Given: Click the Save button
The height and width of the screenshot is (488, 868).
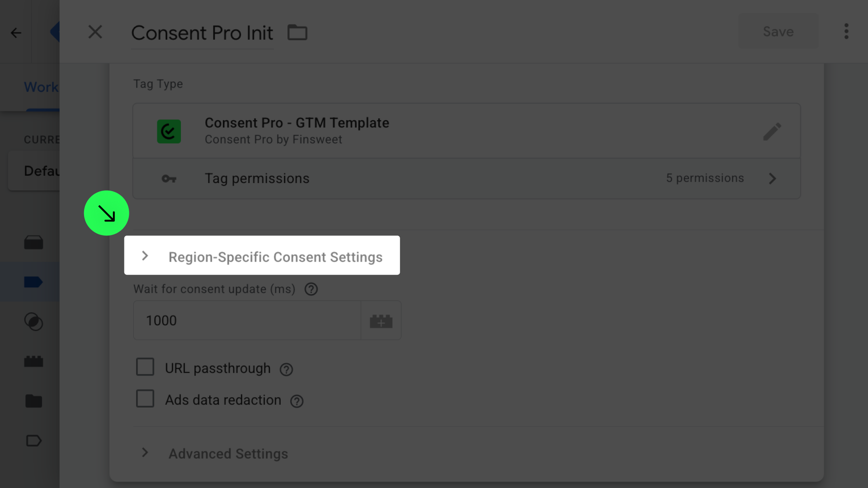Looking at the screenshot, I should 778,32.
